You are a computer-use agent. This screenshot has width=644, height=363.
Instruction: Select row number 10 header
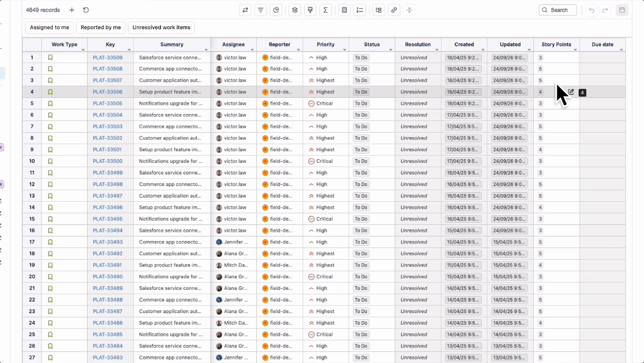click(x=32, y=161)
